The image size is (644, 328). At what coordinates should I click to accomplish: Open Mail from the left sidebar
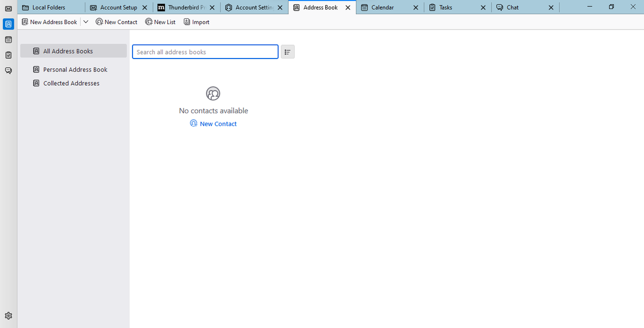click(x=8, y=9)
